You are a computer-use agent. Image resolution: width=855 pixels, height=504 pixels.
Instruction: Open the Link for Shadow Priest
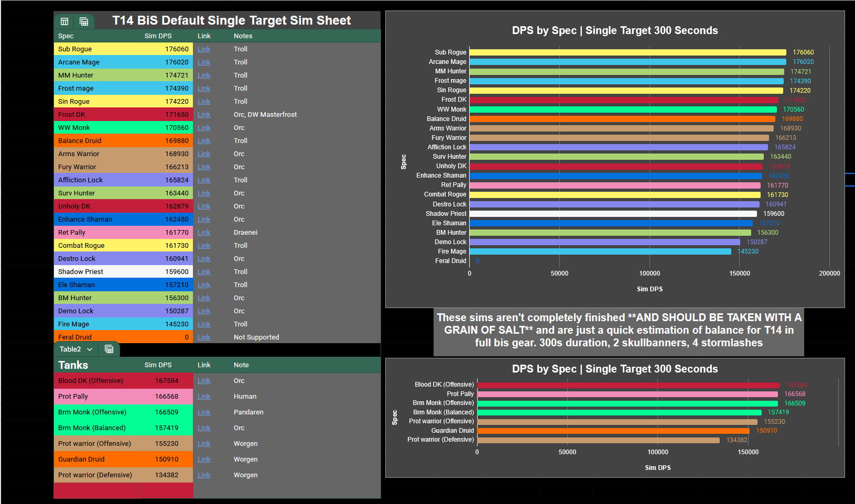point(204,272)
